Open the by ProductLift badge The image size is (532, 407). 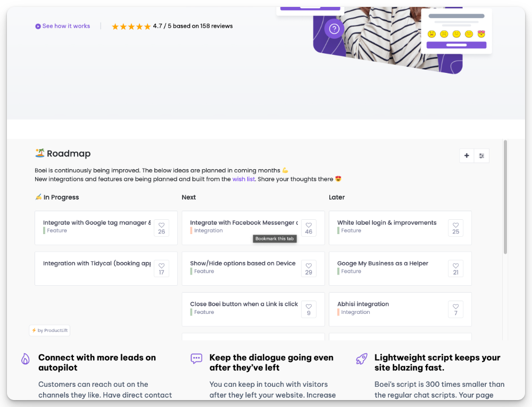49,330
